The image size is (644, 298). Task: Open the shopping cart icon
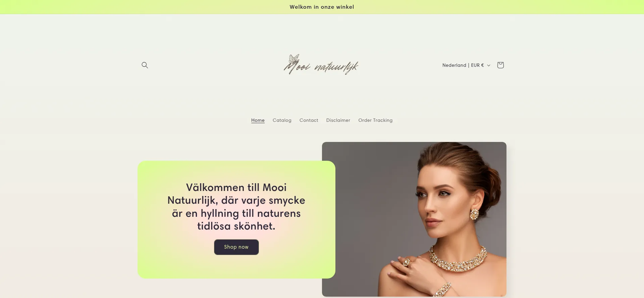pyautogui.click(x=500, y=65)
